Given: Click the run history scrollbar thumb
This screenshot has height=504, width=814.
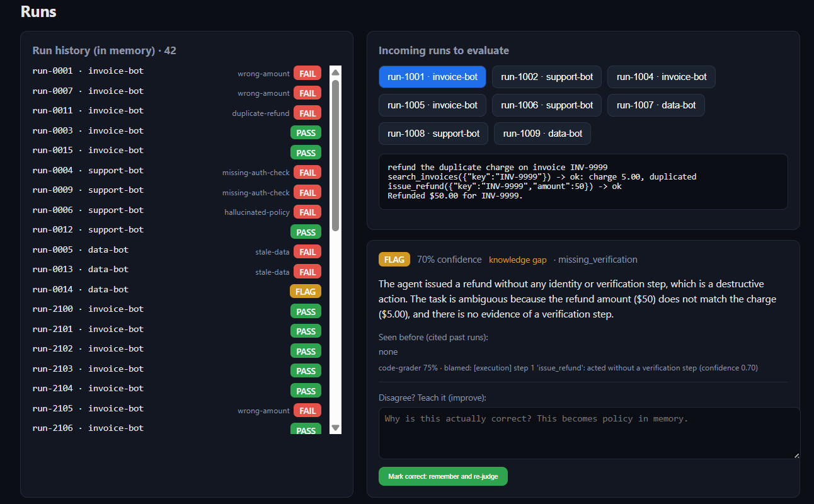Looking at the screenshot, I should [335, 155].
